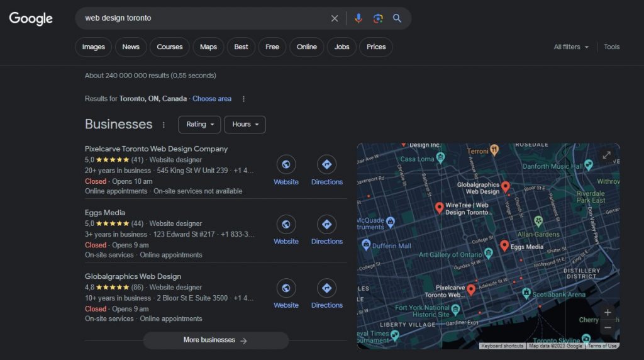Expand the All filters dropdown

571,47
